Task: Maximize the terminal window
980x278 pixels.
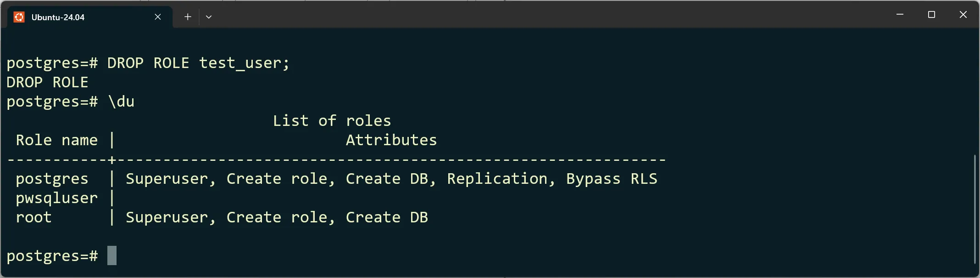Action: point(931,15)
